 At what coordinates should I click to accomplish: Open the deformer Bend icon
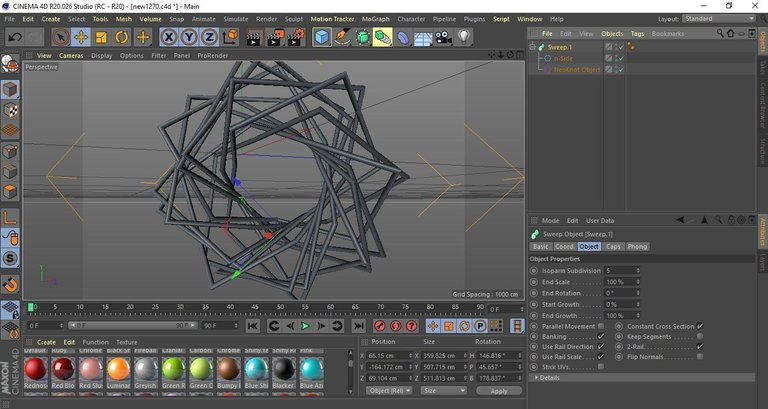[403, 37]
